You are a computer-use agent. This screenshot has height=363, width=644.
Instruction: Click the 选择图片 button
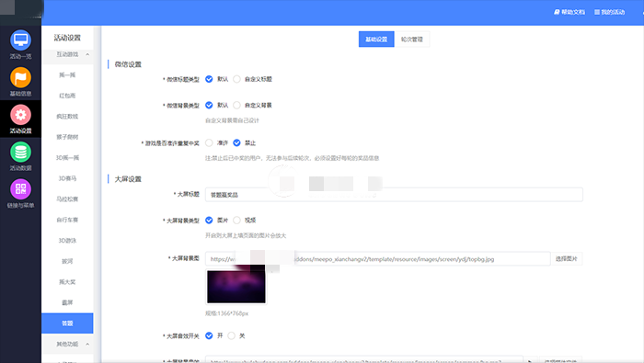[x=567, y=259]
